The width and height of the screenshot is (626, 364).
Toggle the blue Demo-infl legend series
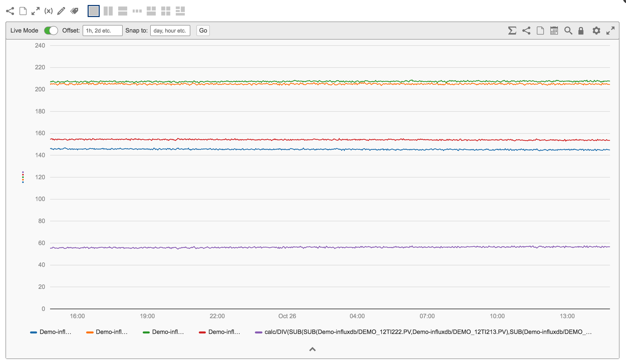pyautogui.click(x=51, y=332)
